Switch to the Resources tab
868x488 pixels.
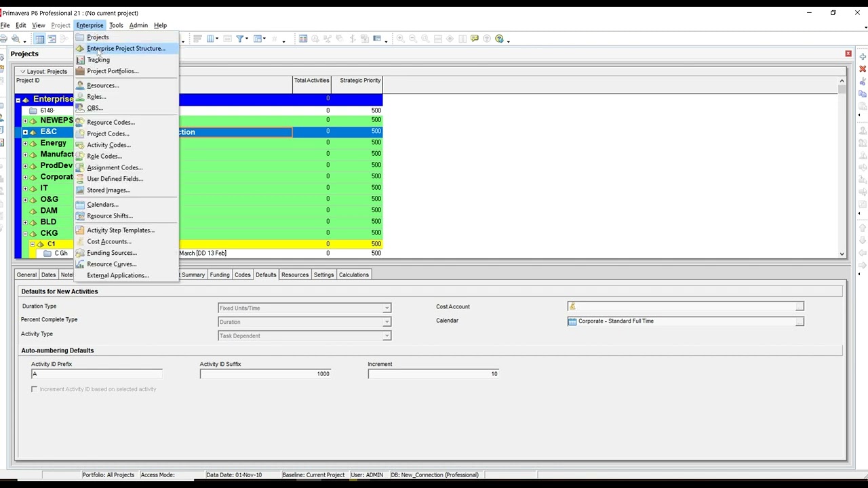click(x=295, y=274)
